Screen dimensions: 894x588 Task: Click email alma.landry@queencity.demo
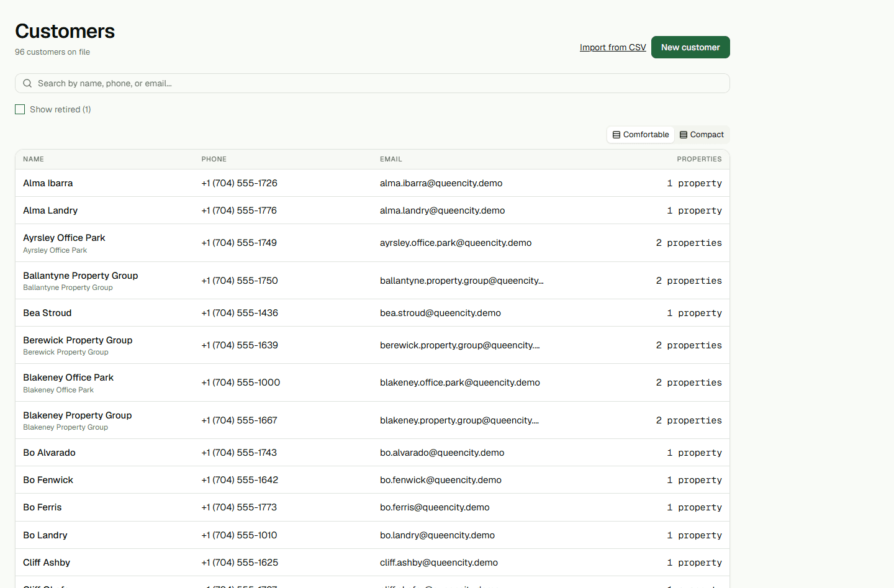(x=443, y=210)
